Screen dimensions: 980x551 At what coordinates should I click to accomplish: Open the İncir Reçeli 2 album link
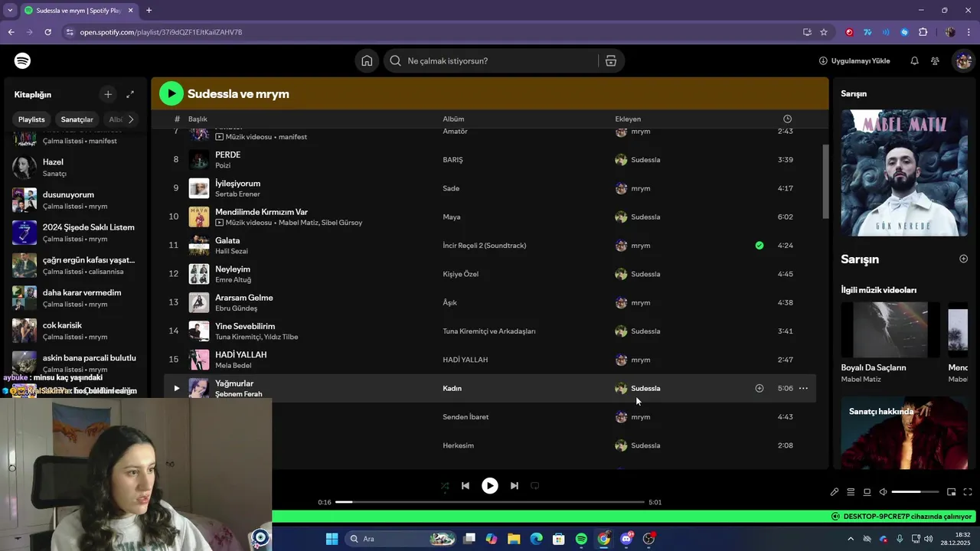[x=484, y=246]
